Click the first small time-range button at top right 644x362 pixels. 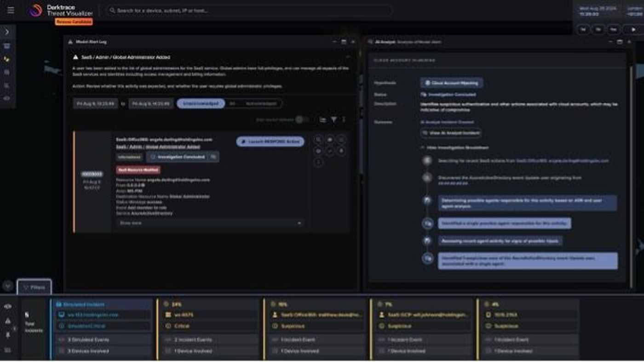pos(583,29)
